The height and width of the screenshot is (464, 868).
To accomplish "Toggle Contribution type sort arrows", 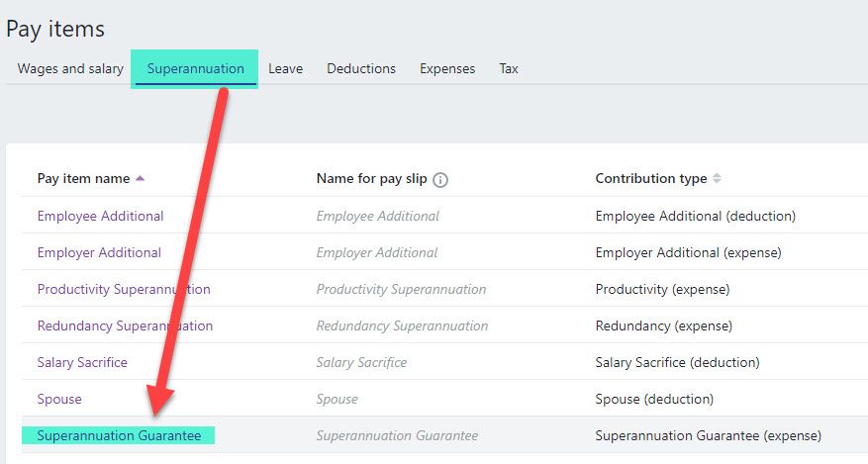I will [717, 179].
